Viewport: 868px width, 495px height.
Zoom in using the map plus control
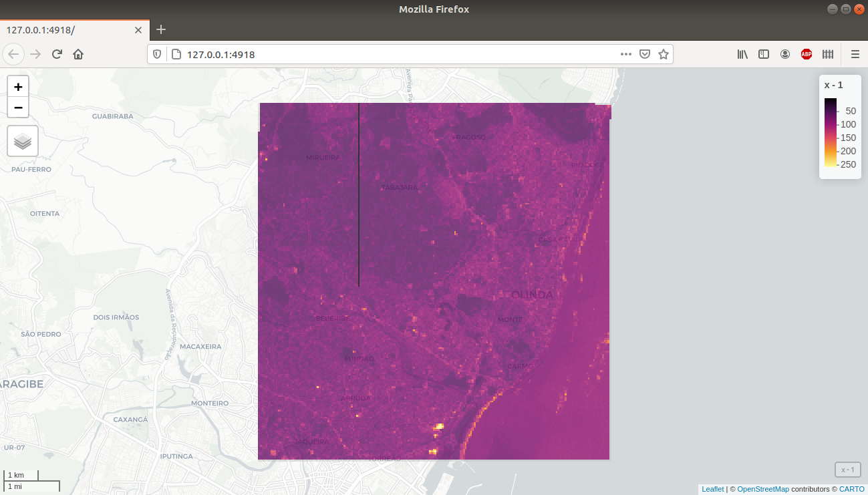[x=17, y=86]
